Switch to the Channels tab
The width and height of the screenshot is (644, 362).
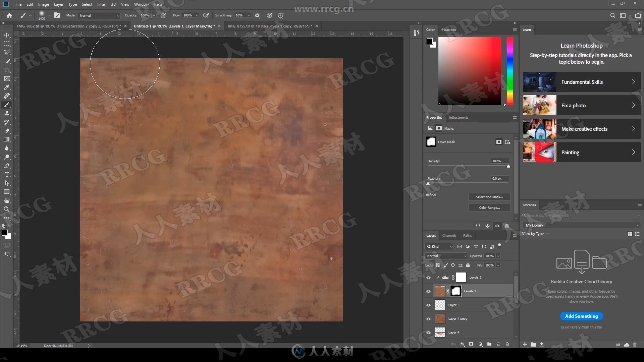click(x=449, y=235)
